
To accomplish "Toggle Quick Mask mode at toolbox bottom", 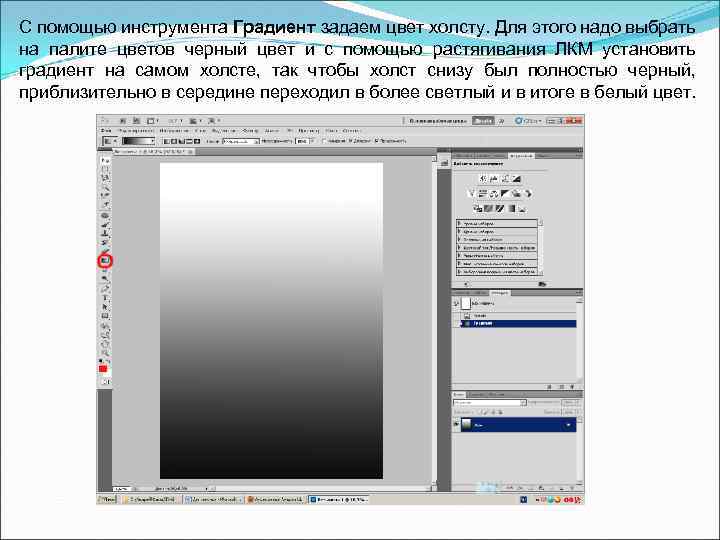I will coord(105,382).
